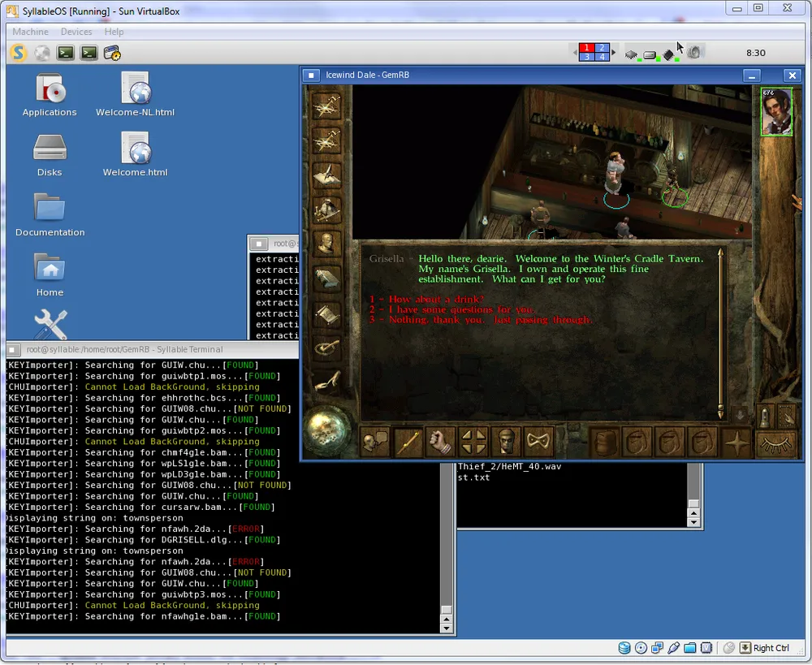812x665 pixels.
Task: Open the Mage spellbook icon
Action: 326,279
